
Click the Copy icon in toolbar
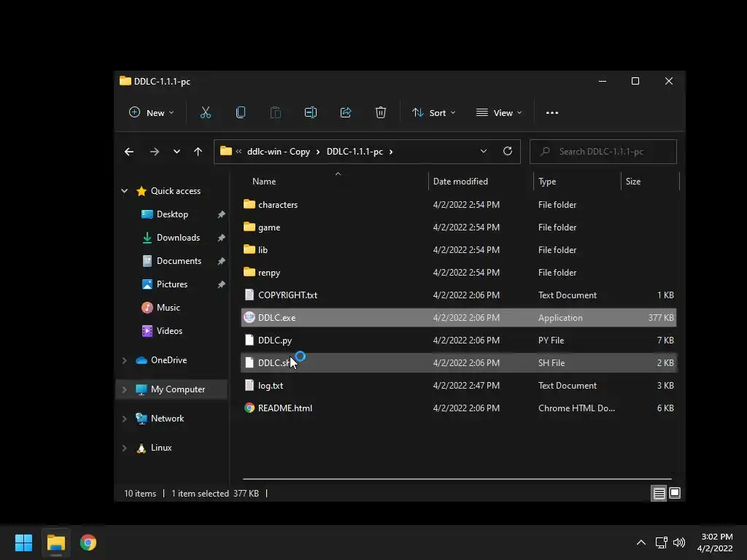[241, 113]
